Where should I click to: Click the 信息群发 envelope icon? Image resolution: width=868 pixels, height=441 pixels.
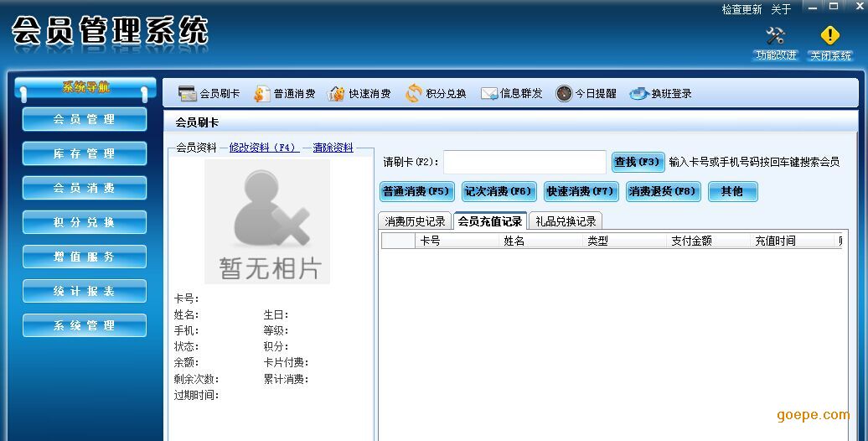(488, 94)
